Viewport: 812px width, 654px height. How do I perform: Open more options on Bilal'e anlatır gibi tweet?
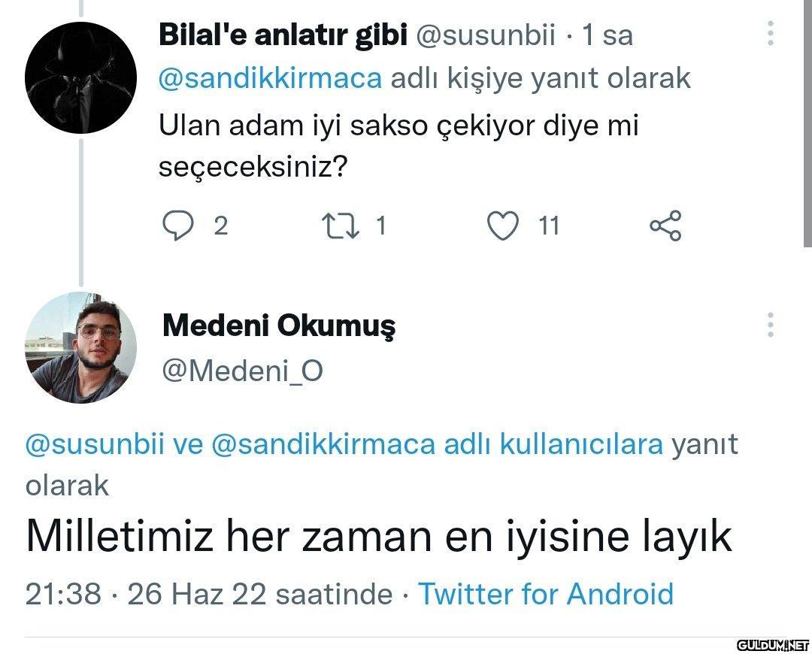coord(771,34)
